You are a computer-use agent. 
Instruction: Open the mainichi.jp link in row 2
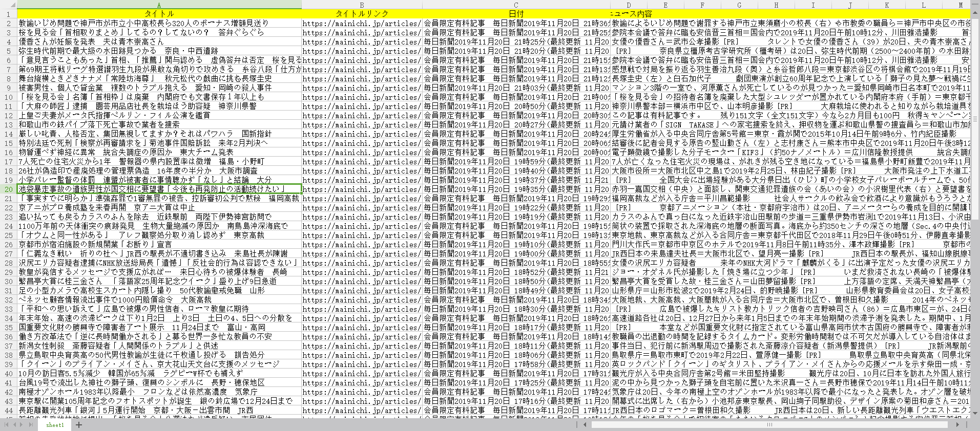click(362, 23)
